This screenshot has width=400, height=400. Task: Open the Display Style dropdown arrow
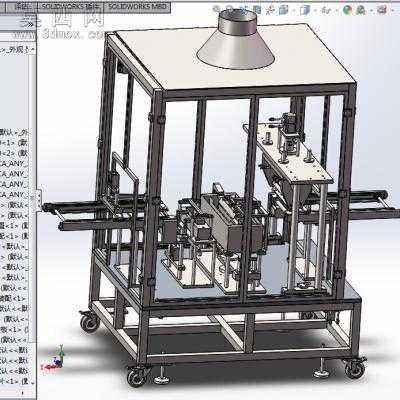point(315,10)
